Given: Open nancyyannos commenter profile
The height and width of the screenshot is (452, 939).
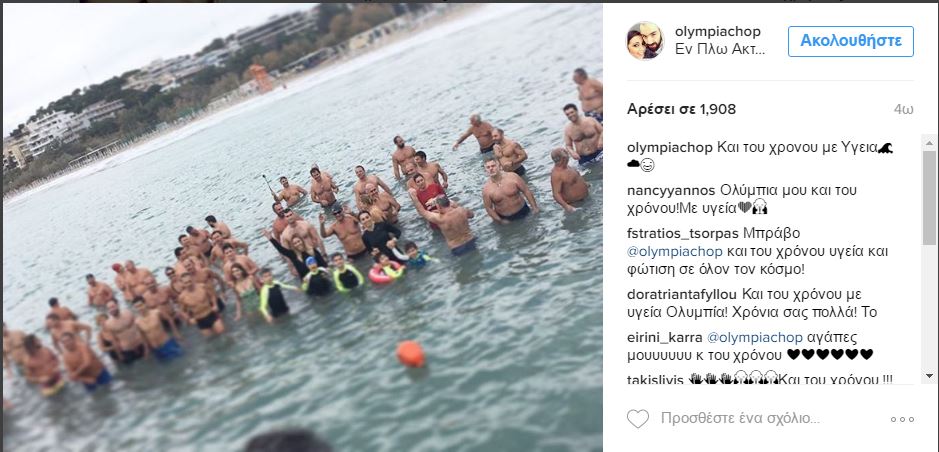Looking at the screenshot, I should pos(671,191).
